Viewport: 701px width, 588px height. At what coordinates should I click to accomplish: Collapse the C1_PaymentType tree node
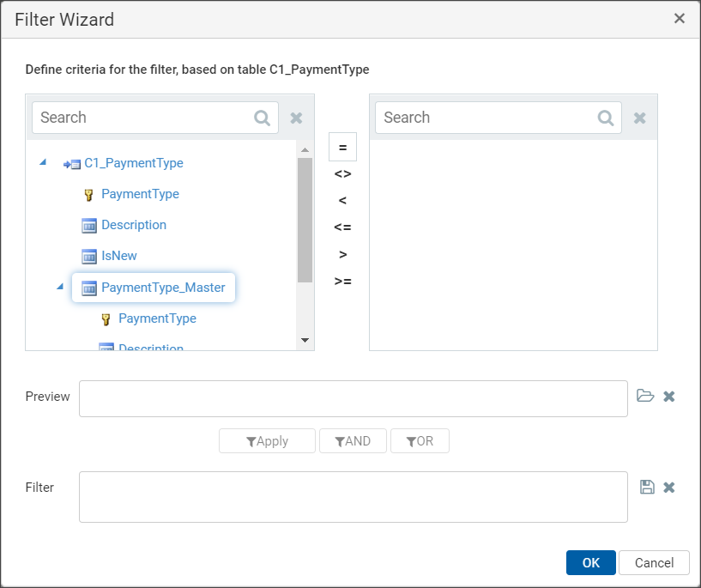[43, 162]
